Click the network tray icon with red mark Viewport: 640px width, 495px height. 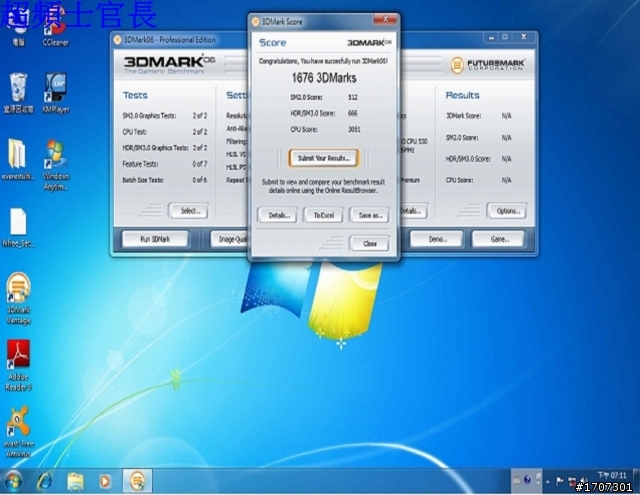pyautogui.click(x=572, y=482)
